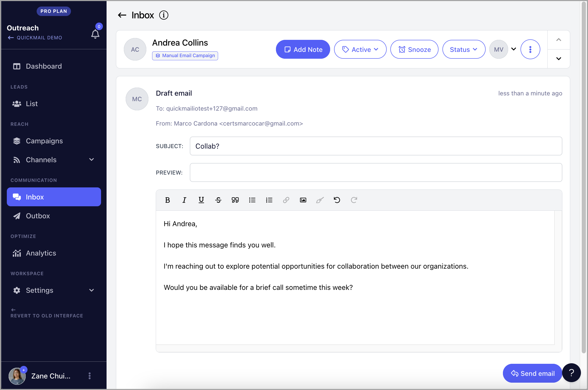Snooze this conversation
This screenshot has height=390, width=588.
(x=414, y=50)
